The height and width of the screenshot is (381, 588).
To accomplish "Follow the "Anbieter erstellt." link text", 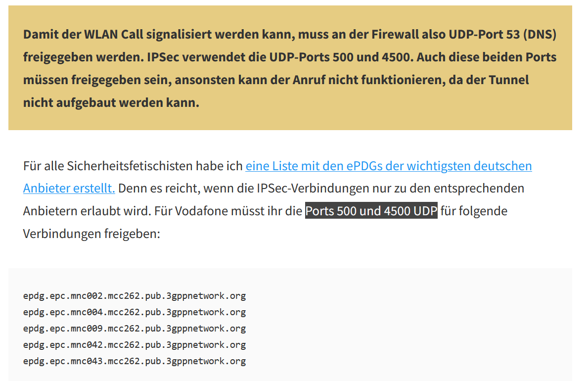I will (69, 188).
